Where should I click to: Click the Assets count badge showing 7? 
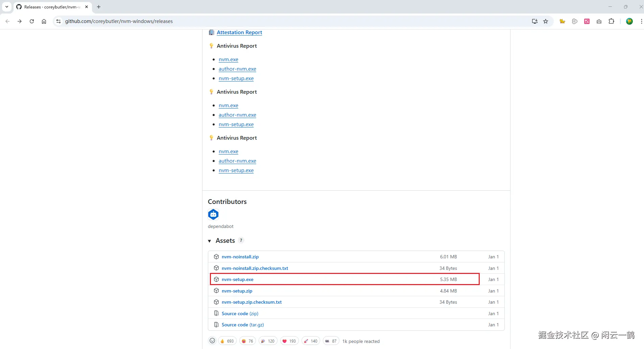[x=241, y=240]
